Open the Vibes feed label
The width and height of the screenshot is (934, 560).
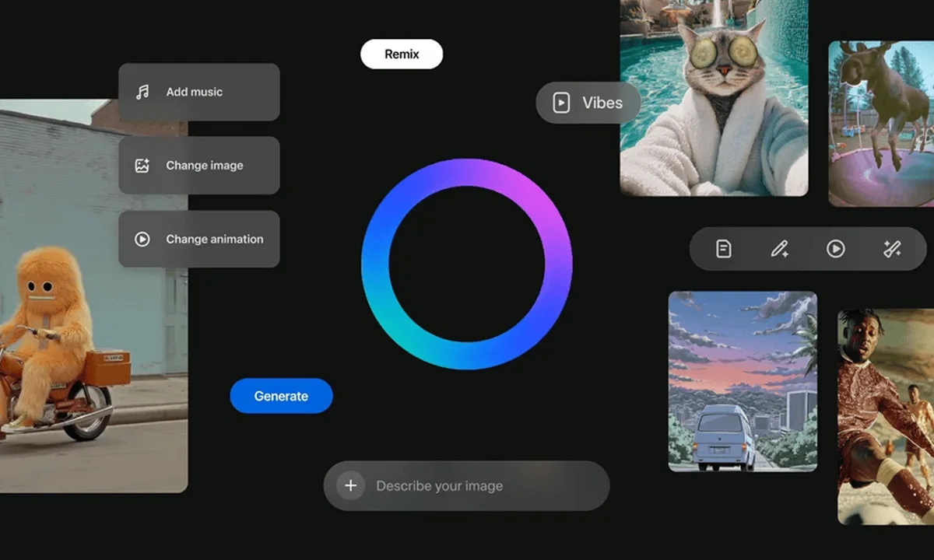pyautogui.click(x=602, y=103)
